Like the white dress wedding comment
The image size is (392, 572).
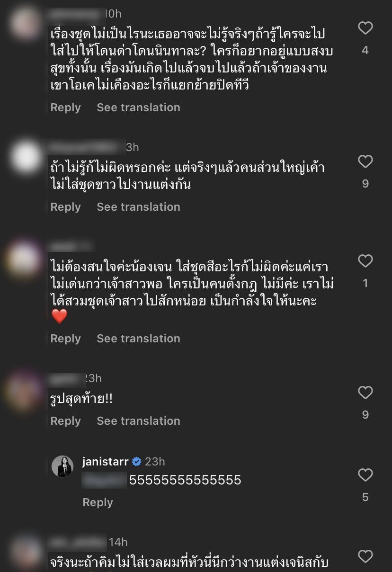click(x=365, y=162)
